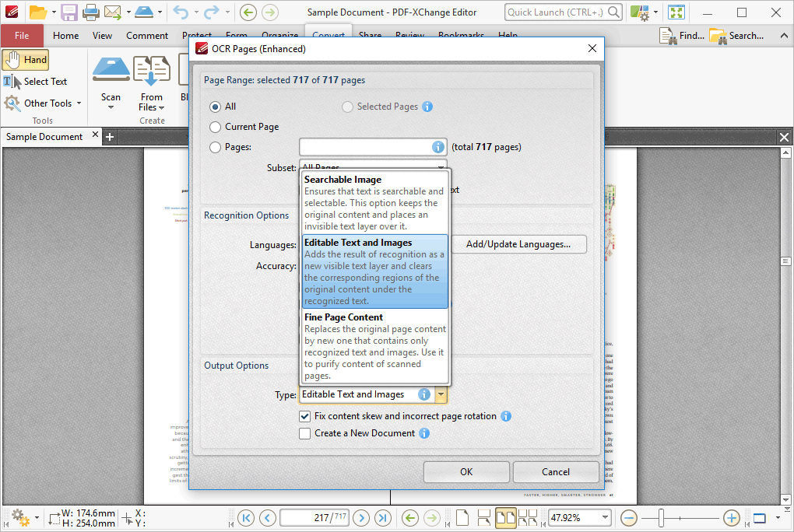The width and height of the screenshot is (794, 532).
Task: Click OK to start OCR
Action: 466,472
